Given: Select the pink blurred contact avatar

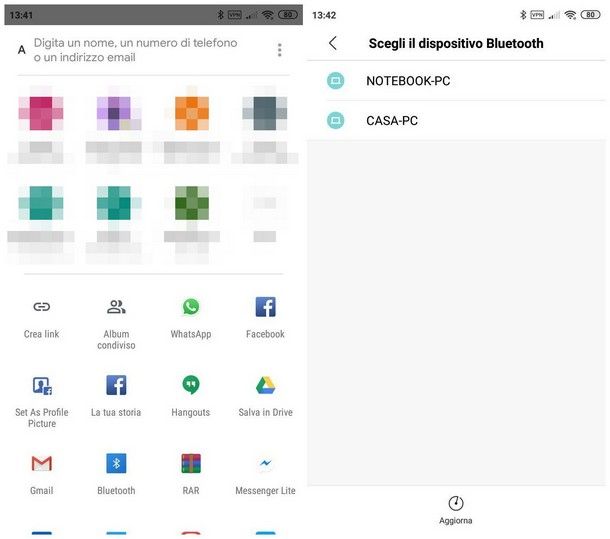Looking at the screenshot, I should click(x=41, y=113).
